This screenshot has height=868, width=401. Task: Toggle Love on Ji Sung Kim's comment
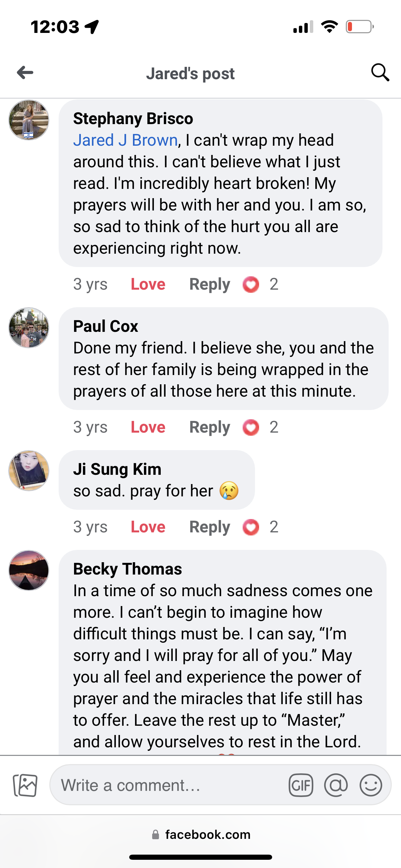(x=148, y=527)
